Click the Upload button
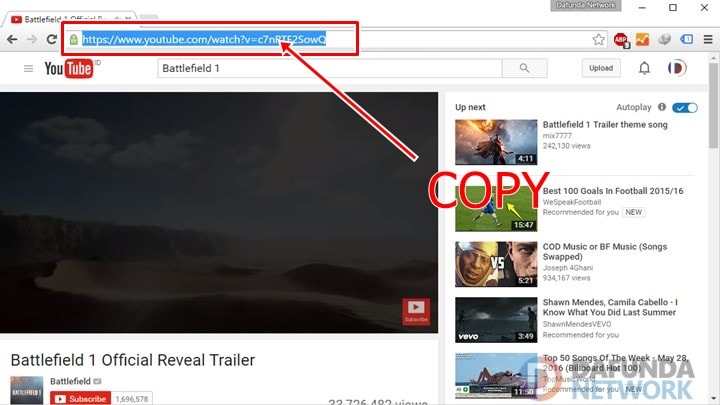This screenshot has width=720, height=405. (601, 68)
